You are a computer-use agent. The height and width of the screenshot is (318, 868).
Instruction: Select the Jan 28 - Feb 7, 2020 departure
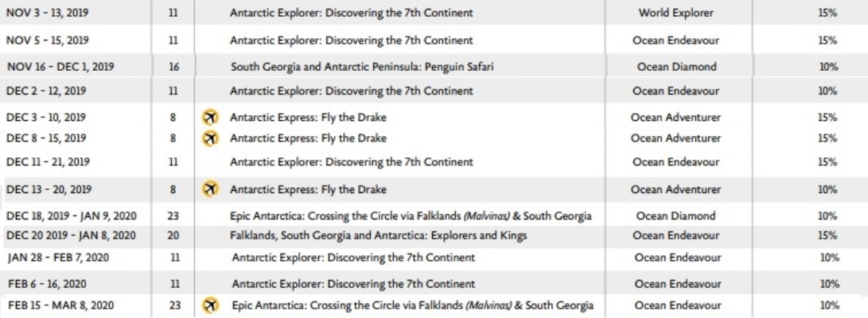tap(58, 257)
